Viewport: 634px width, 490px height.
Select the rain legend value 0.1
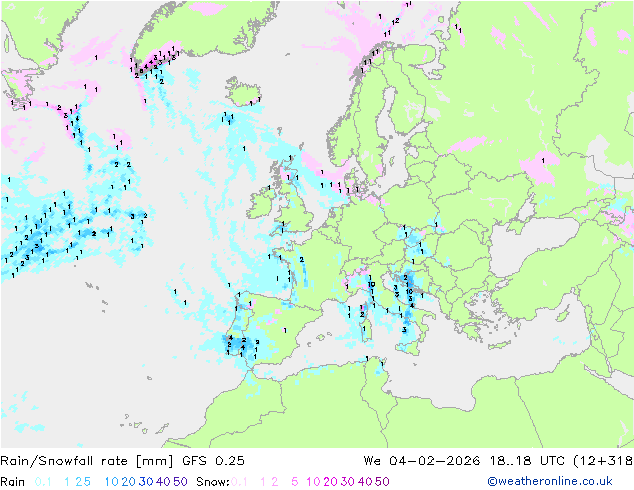43,482
